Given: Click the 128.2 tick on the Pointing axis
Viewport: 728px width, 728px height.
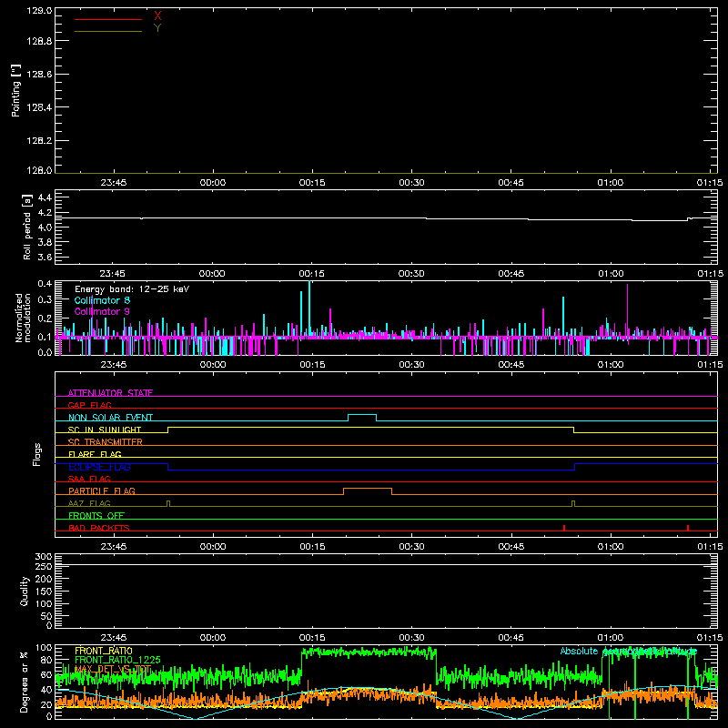Looking at the screenshot, I should click(39, 141).
